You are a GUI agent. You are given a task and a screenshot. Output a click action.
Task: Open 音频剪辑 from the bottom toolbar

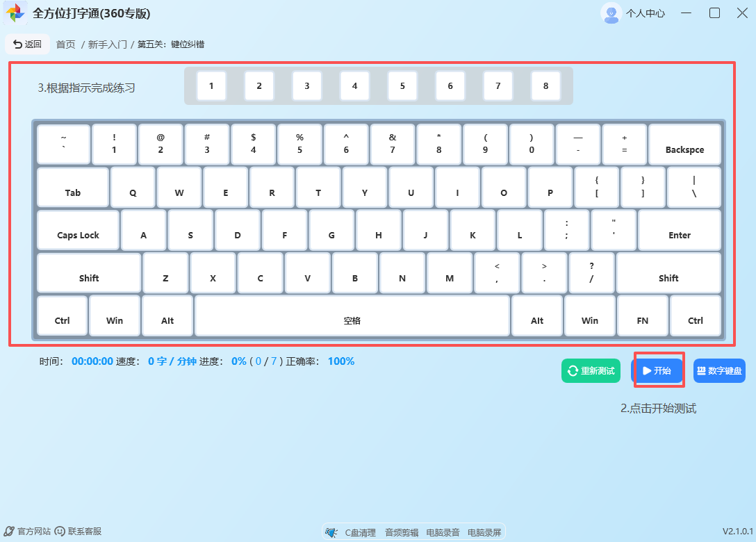402,532
